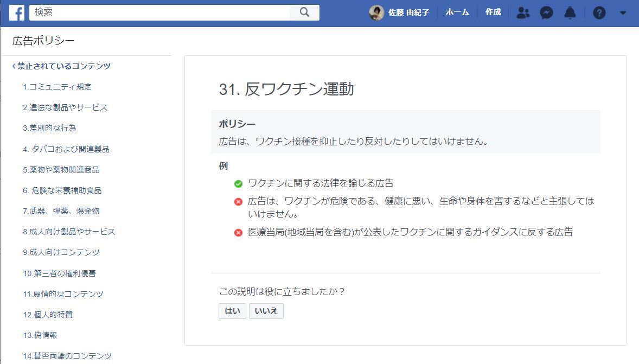Viewport: 639px width, 364px height.
Task: Click 例 examples label
Action: click(223, 166)
